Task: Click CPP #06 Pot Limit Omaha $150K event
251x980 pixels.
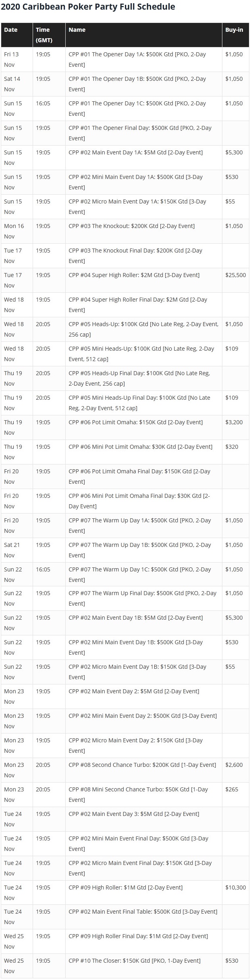Action: 136,422
